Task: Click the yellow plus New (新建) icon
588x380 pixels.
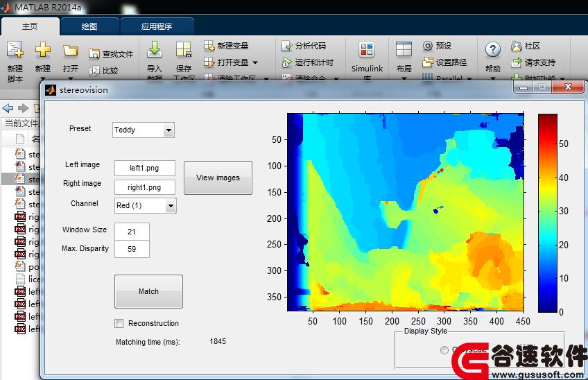Action: point(43,49)
